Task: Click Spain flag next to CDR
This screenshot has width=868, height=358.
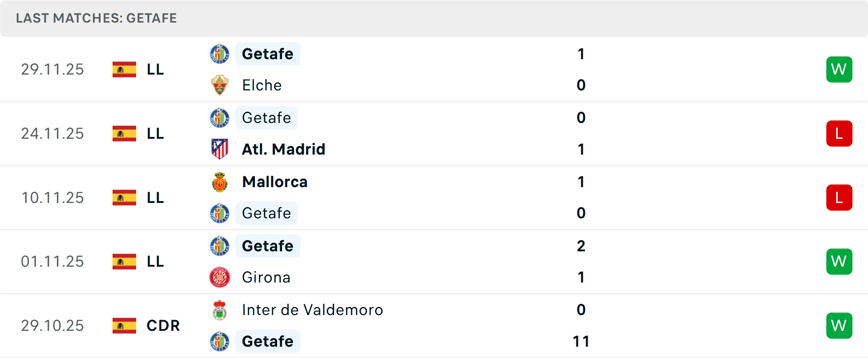Action: pos(124,325)
